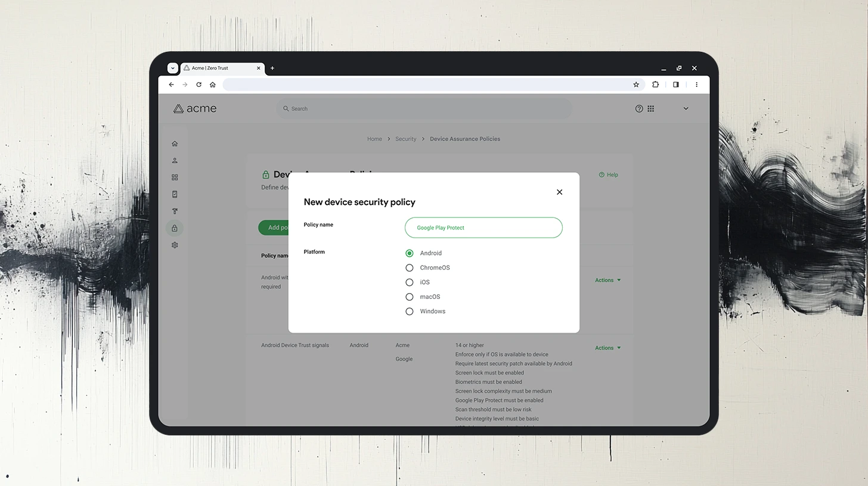The image size is (868, 486).
Task: Open the provisioning key icon in the sidebar
Action: 174,211
